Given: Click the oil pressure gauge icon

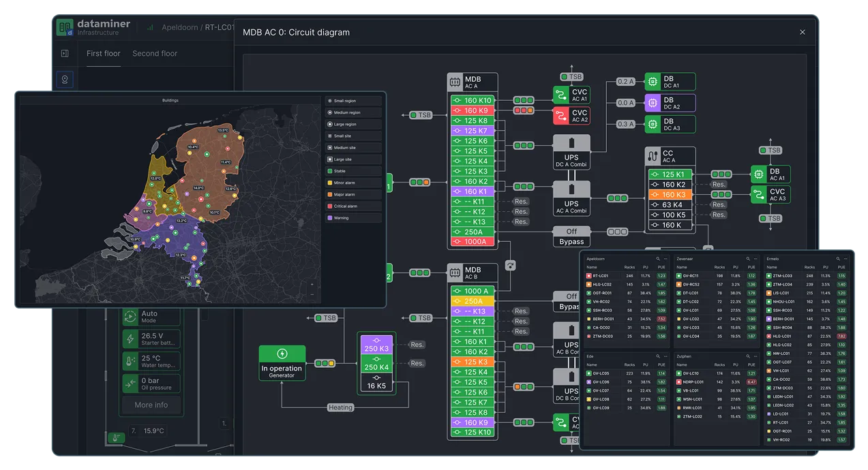Looking at the screenshot, I should click(x=131, y=383).
